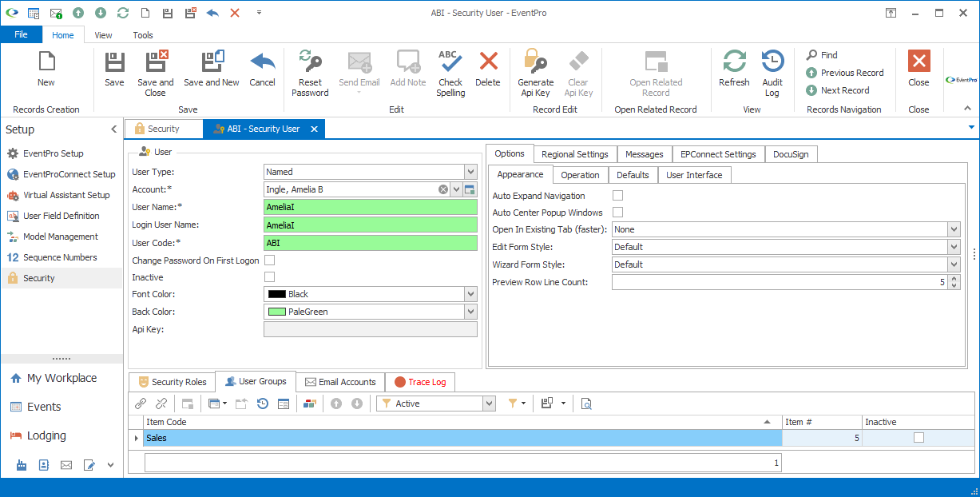The width and height of the screenshot is (980, 497).
Task: Open account details button beside Account field
Action: click(470, 189)
